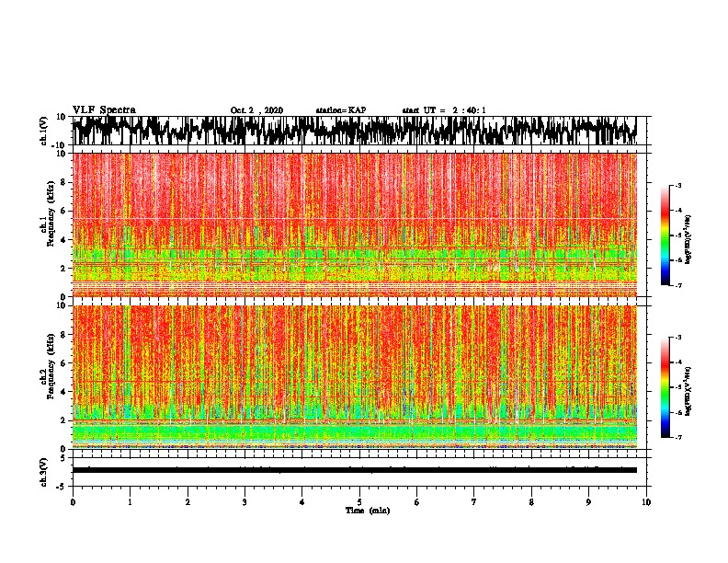The width and height of the screenshot is (728, 563).
Task: Click the time axis tick label '1'
Action: [130, 502]
